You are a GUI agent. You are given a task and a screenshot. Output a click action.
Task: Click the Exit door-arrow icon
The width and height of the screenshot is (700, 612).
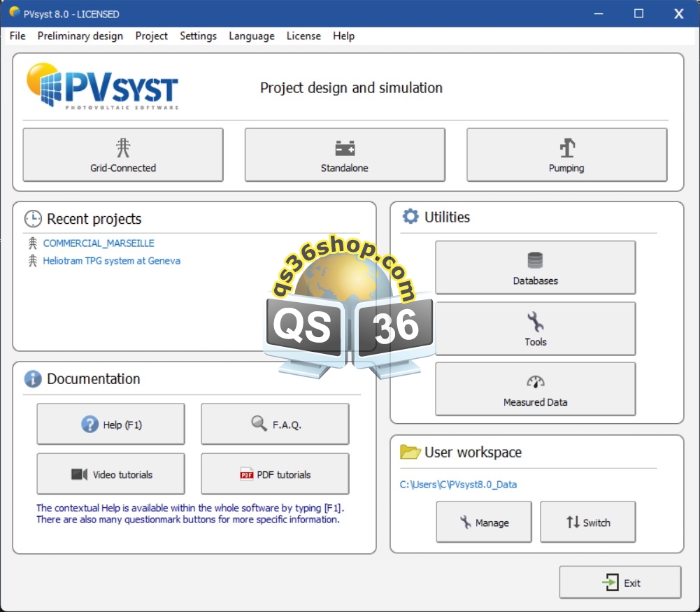click(x=610, y=582)
